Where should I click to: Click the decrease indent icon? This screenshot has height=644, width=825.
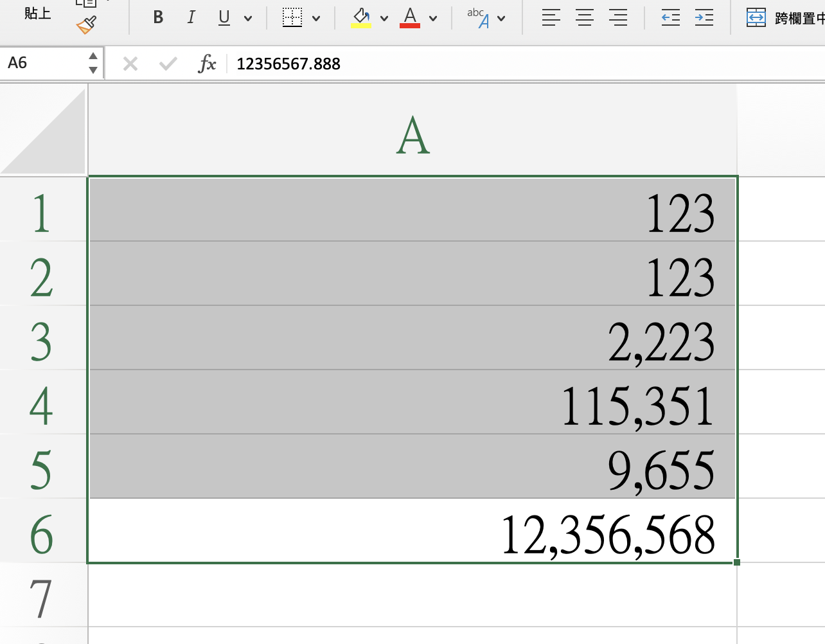670,17
